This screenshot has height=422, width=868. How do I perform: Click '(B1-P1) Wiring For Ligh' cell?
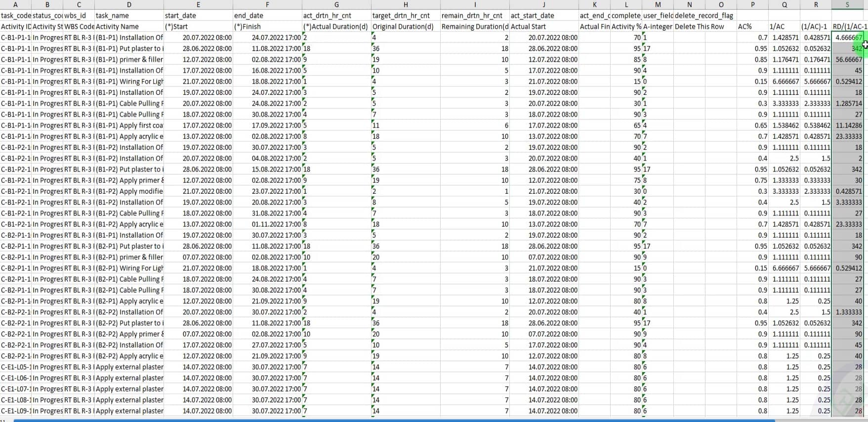coord(129,82)
